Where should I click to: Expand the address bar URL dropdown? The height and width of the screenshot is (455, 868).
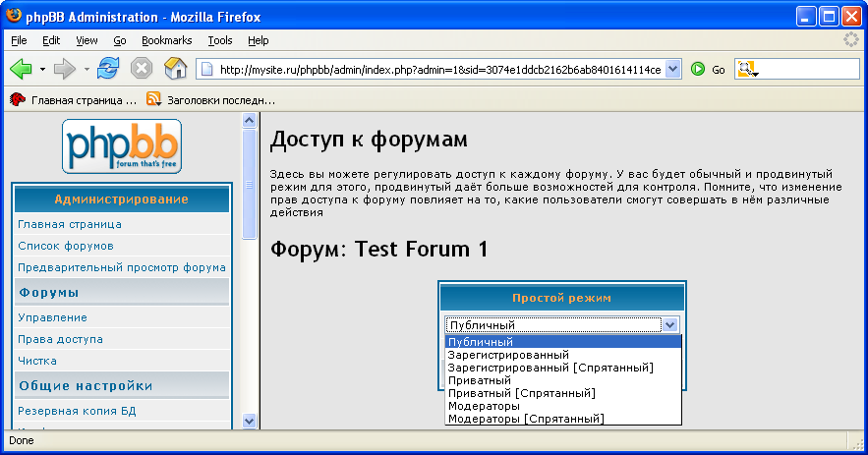click(x=672, y=69)
